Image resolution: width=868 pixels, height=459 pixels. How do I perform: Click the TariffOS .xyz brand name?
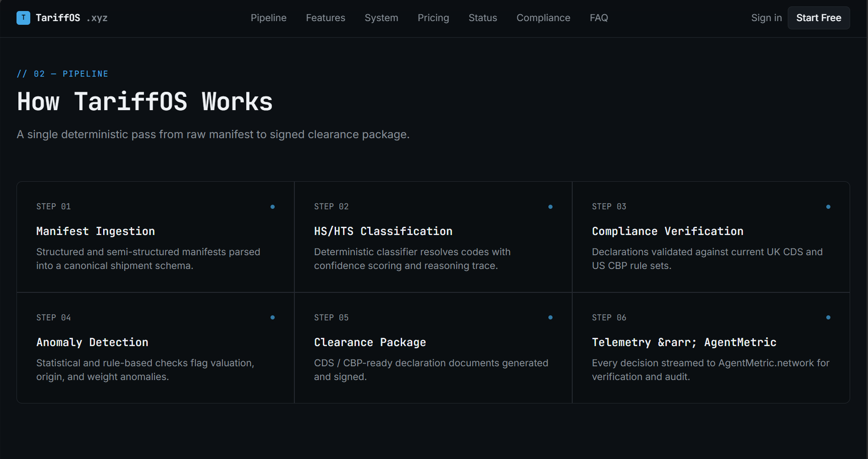pos(72,18)
